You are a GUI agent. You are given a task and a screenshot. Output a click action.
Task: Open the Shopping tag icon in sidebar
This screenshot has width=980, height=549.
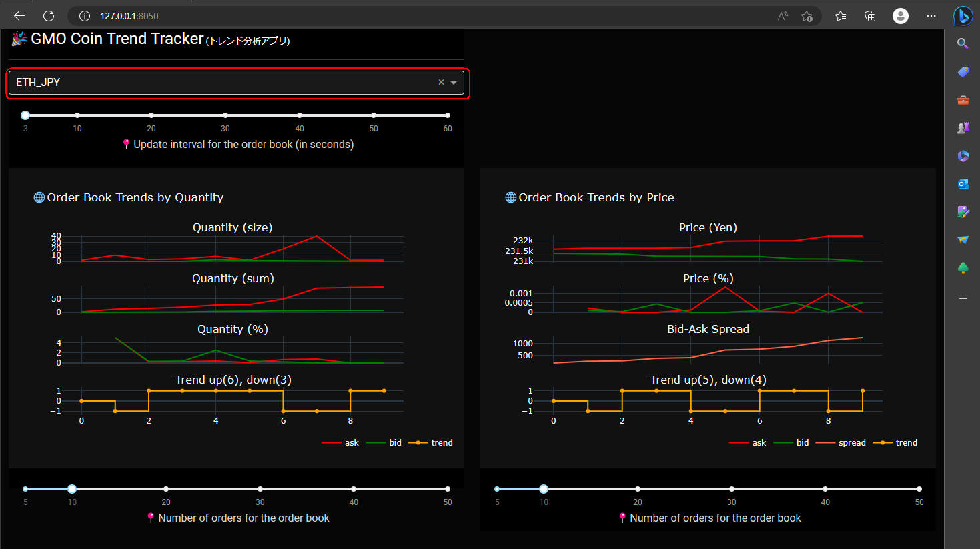963,71
